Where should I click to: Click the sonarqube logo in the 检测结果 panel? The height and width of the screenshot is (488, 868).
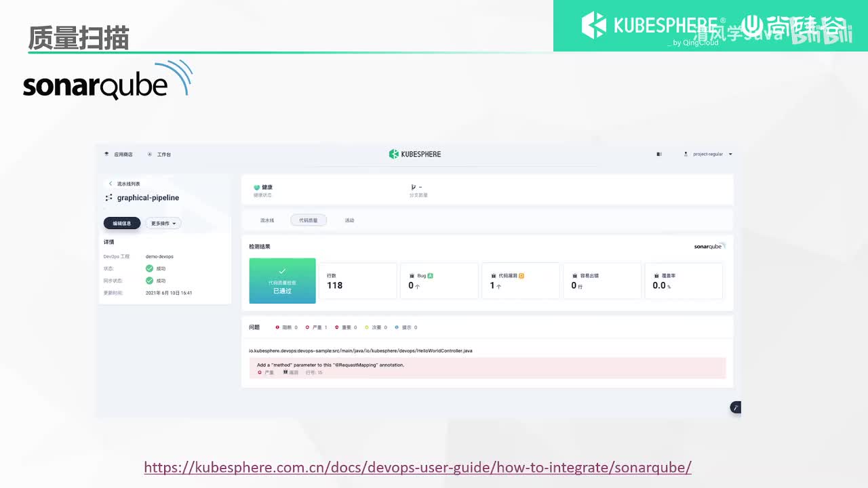click(709, 246)
